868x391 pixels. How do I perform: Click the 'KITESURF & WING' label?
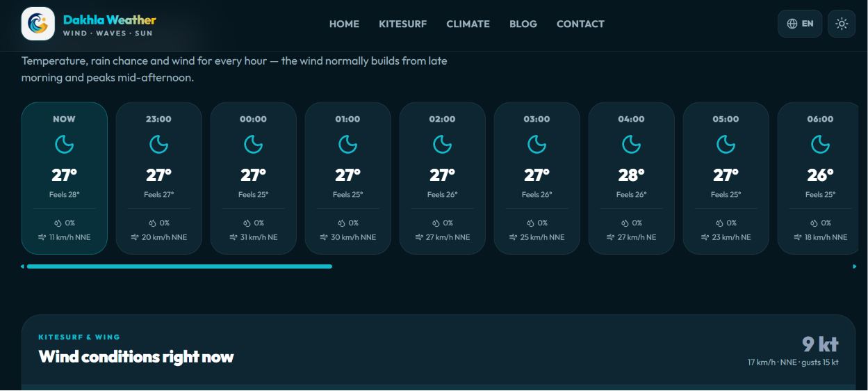(x=79, y=337)
